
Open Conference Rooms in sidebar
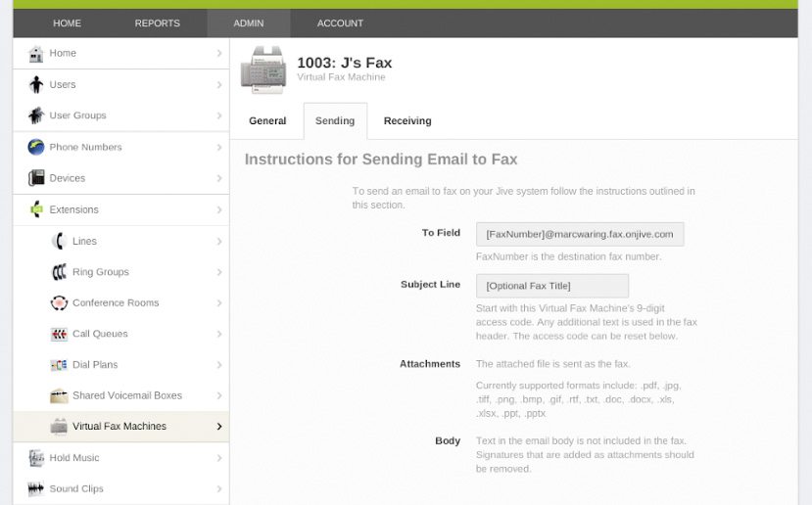coord(121,302)
